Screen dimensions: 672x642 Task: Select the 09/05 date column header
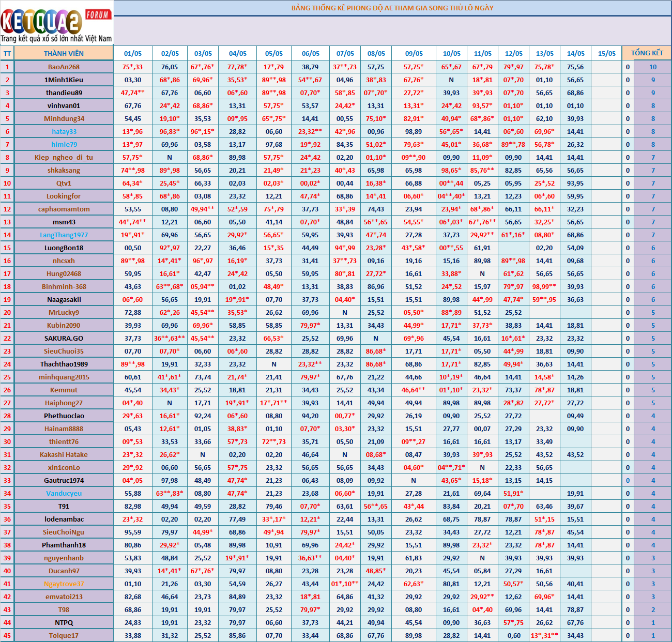point(414,53)
